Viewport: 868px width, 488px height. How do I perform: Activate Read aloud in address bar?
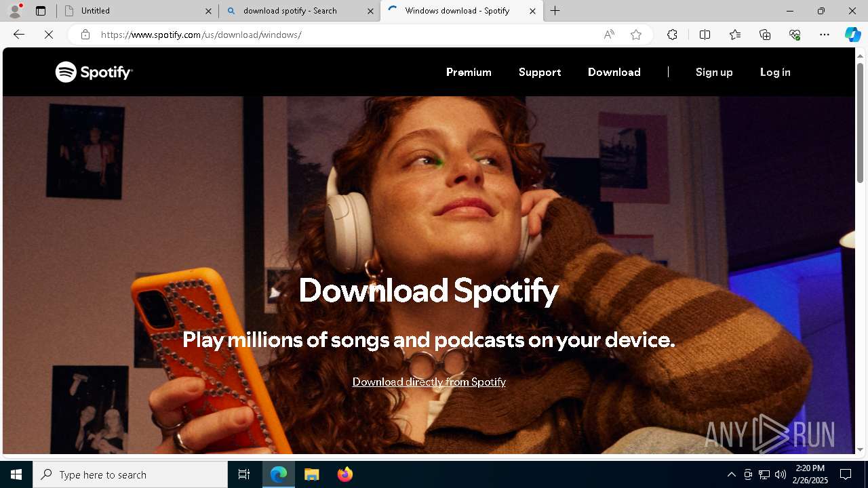[x=609, y=35]
